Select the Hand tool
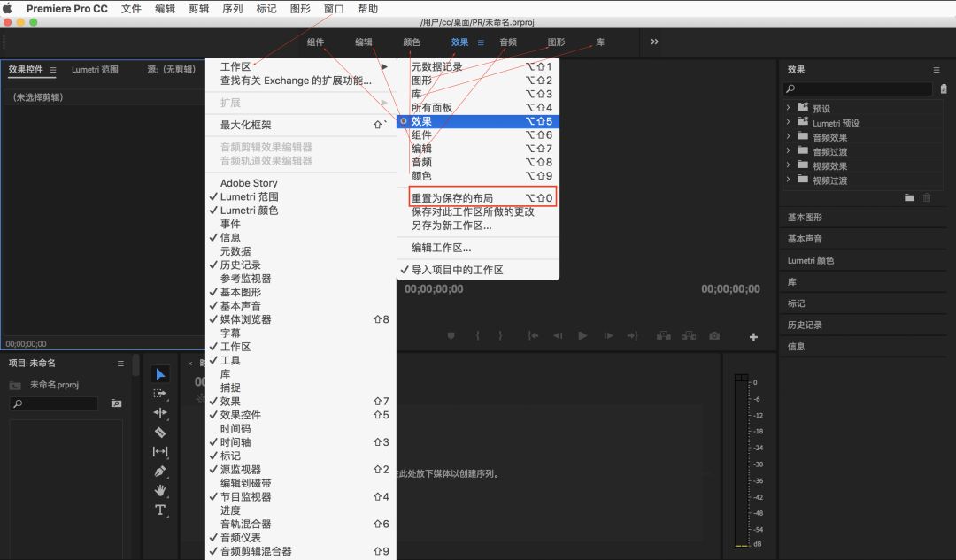Screen dimensions: 956x560 [x=159, y=490]
